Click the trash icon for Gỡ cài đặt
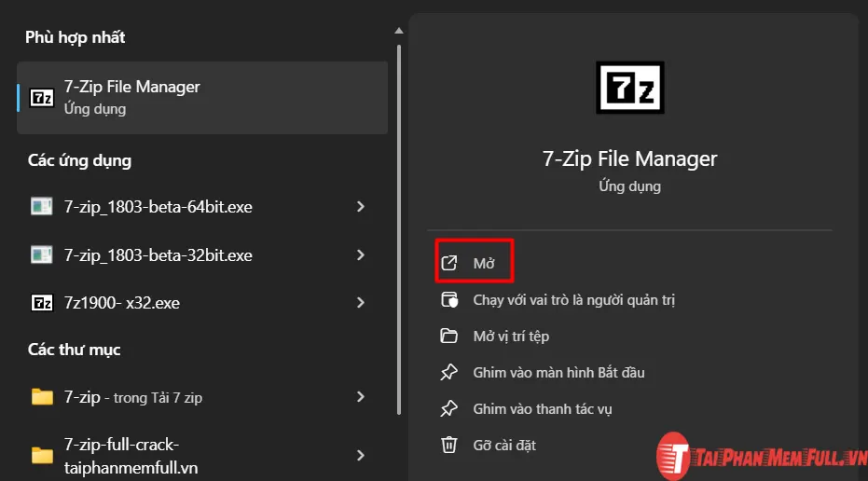 [x=449, y=445]
